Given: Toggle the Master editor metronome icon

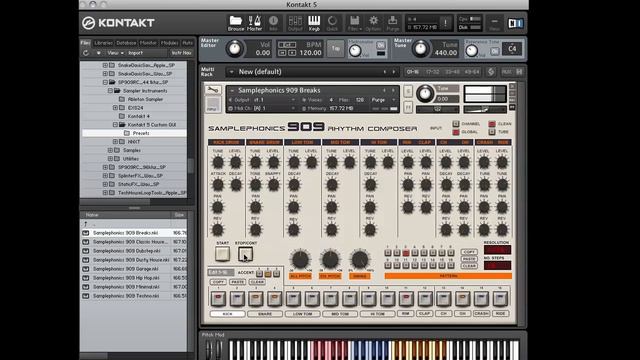Looking at the screenshot, I should pos(254,23).
